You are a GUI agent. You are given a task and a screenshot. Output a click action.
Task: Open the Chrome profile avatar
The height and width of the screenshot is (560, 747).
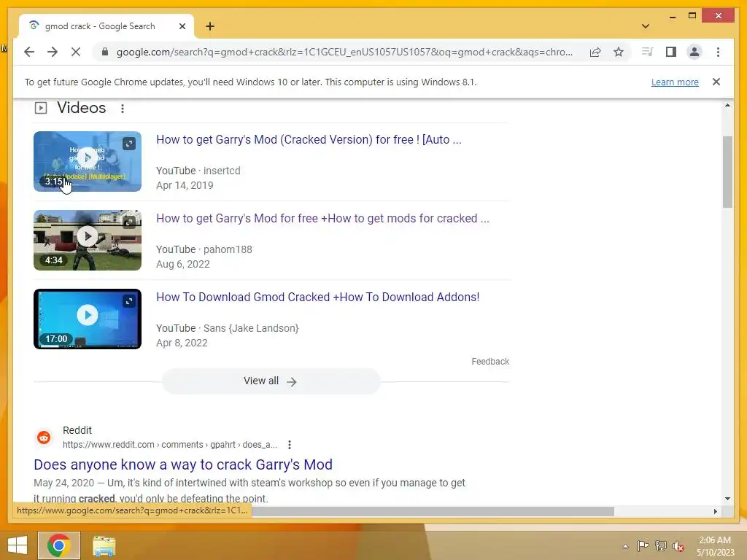pos(694,52)
